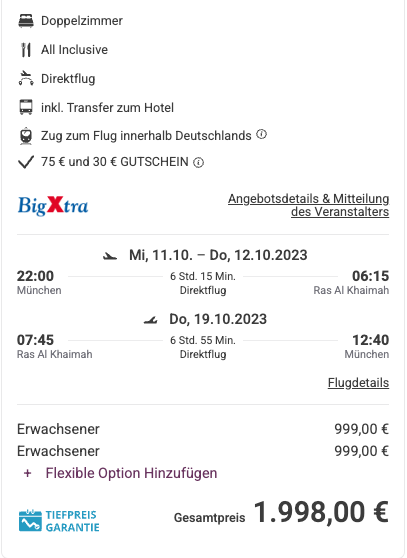The image size is (407, 558).
Task: Click the bus icon for hotel transfer
Action: (x=26, y=107)
